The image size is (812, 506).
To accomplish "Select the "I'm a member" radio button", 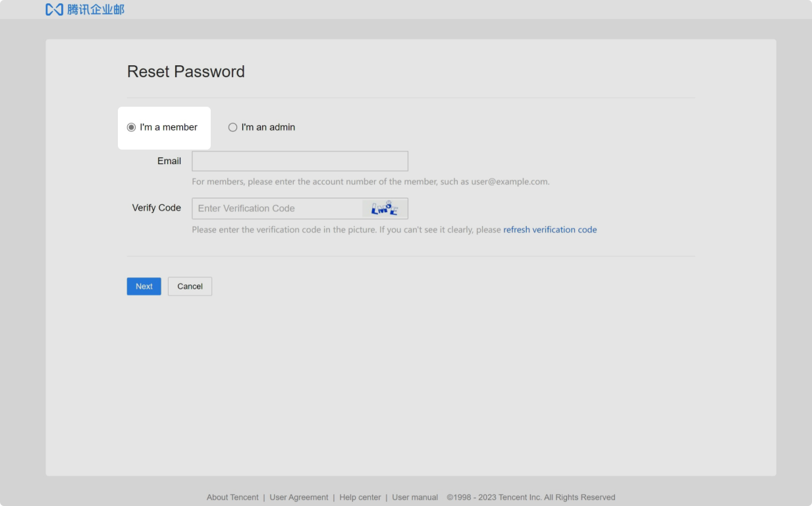I will coord(130,127).
